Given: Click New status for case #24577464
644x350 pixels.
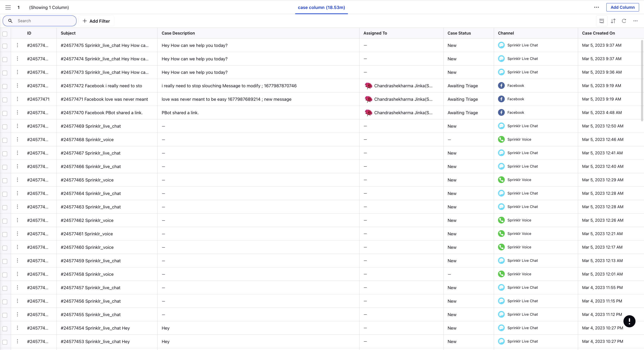Looking at the screenshot, I should tap(452, 193).
